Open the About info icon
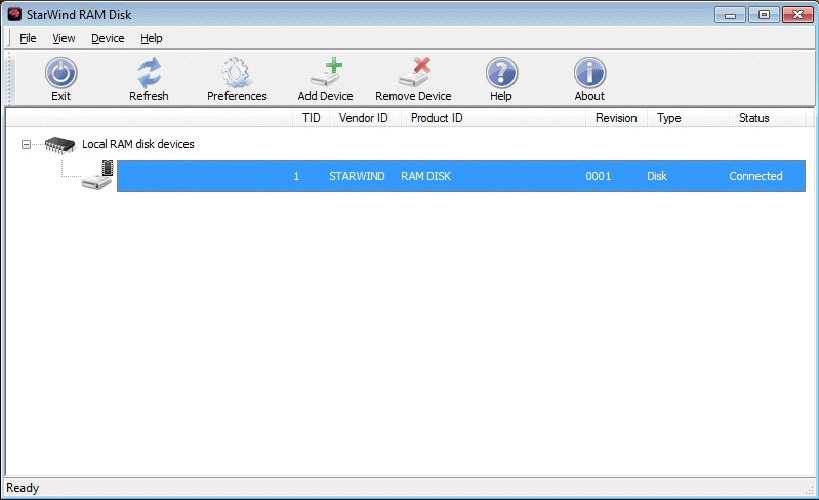The height and width of the screenshot is (500, 819). [x=590, y=73]
